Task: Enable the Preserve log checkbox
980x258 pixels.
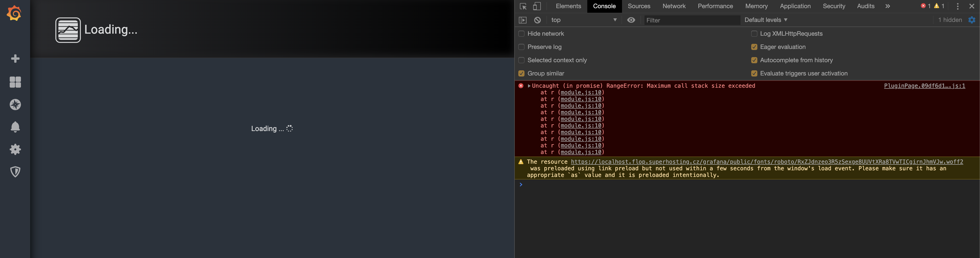Action: (521, 47)
